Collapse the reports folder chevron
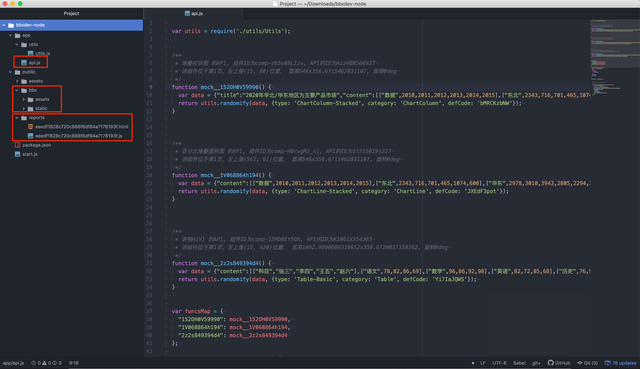 [x=17, y=118]
